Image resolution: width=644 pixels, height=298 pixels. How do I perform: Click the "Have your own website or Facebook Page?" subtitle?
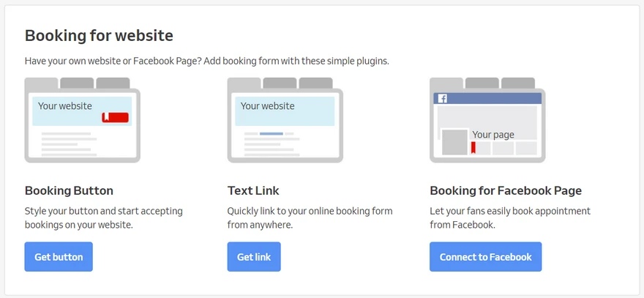click(206, 61)
